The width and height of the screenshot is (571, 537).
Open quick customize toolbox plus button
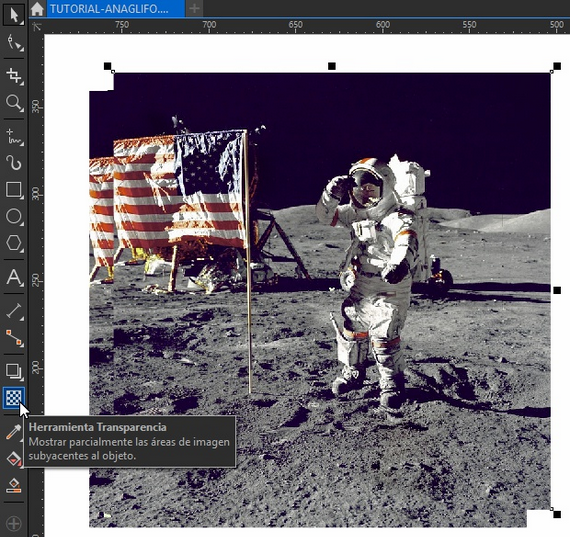click(14, 524)
